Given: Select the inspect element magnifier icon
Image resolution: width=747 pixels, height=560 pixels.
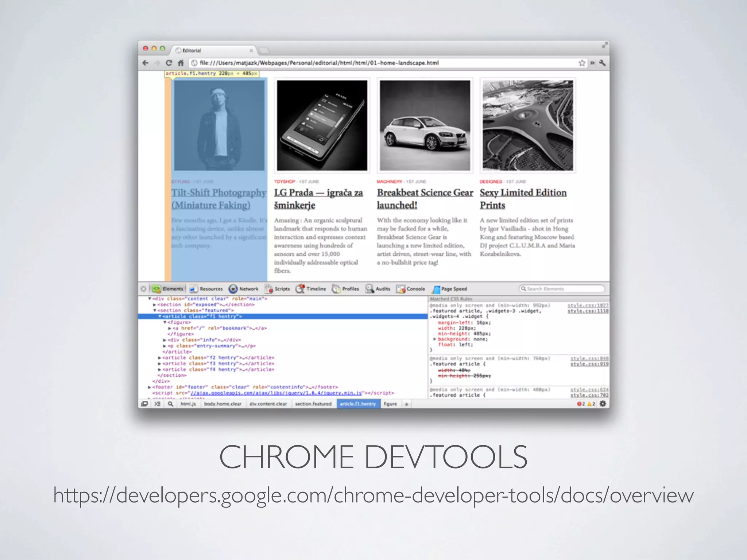Looking at the screenshot, I should tap(170, 404).
